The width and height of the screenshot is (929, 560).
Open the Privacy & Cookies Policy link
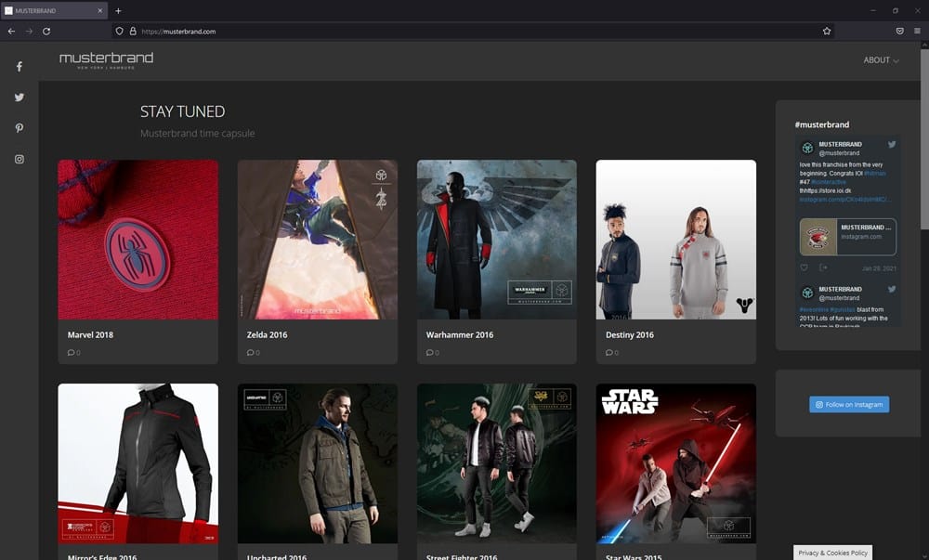[832, 553]
